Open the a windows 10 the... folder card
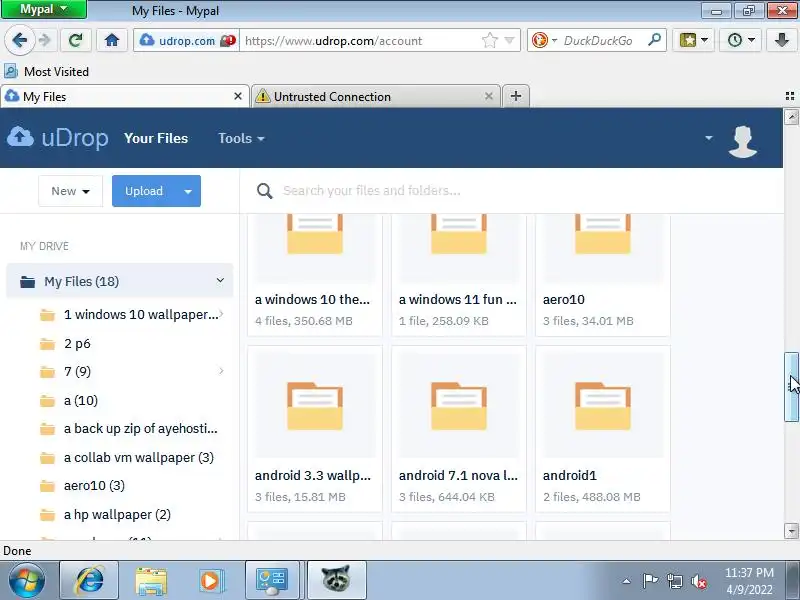The height and width of the screenshot is (600, 800). point(315,276)
